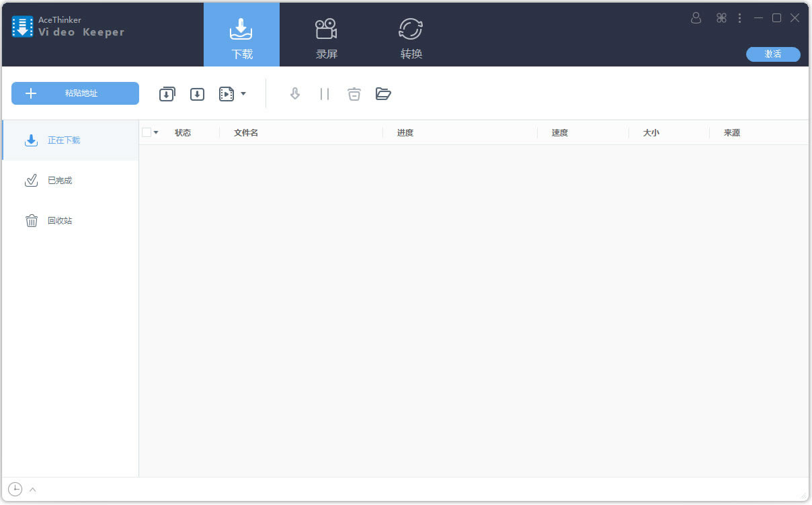Screen dimensions: 812x505
Task: Open the more options three-dot menu
Action: point(739,18)
